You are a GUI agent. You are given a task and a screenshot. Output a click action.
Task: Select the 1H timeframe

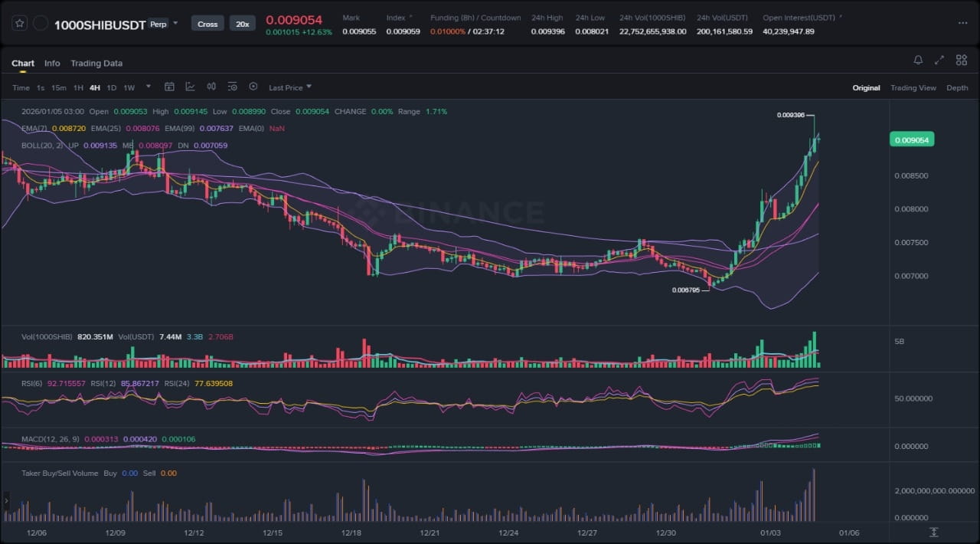tap(78, 88)
